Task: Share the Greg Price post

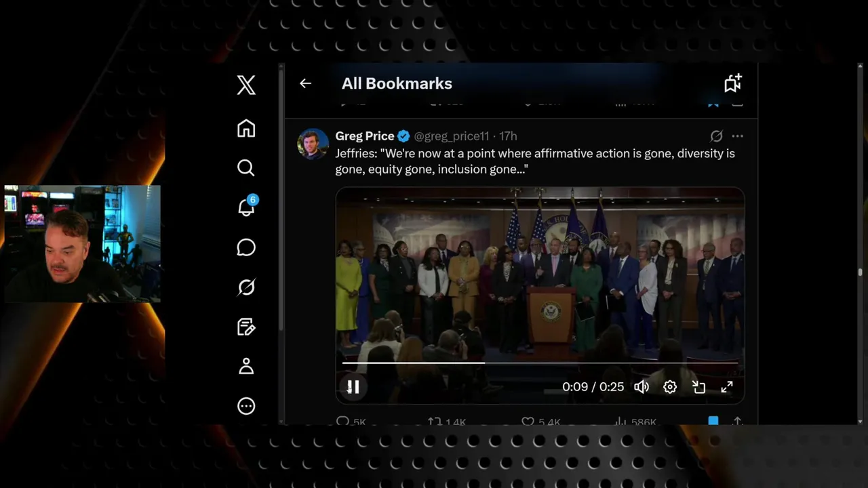Action: pyautogui.click(x=737, y=422)
